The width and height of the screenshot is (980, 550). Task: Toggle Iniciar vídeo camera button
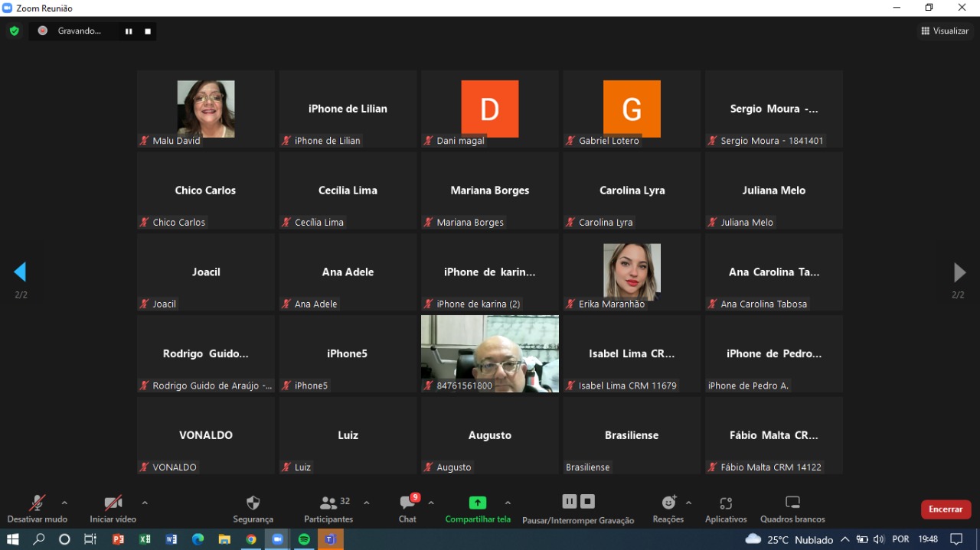point(113,503)
